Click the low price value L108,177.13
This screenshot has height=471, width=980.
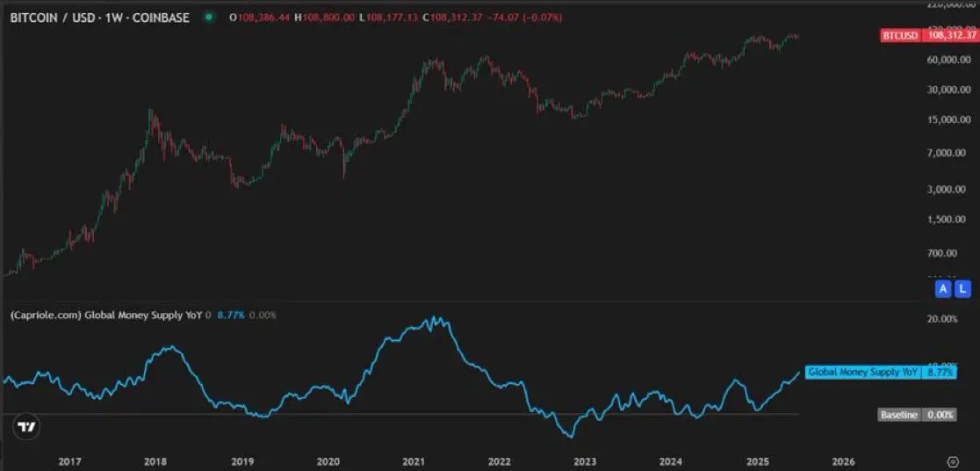click(387, 18)
